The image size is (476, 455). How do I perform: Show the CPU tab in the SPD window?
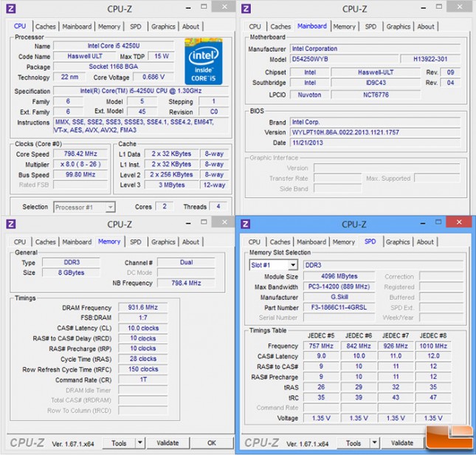click(x=255, y=242)
